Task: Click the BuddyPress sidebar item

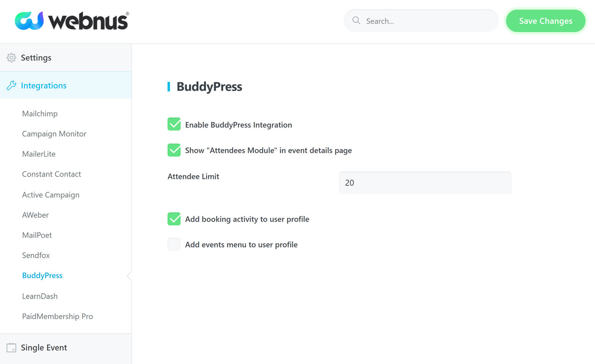Action: (42, 275)
